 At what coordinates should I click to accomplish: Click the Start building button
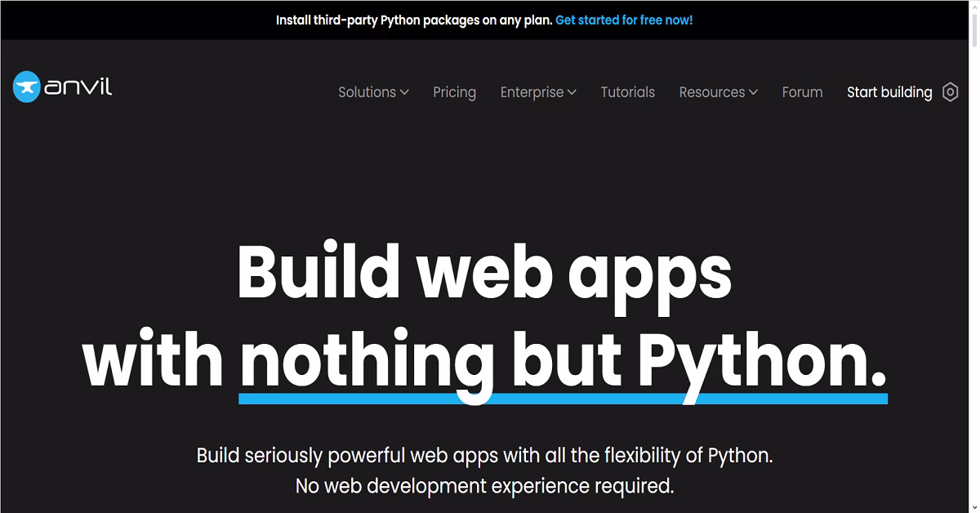coord(889,92)
